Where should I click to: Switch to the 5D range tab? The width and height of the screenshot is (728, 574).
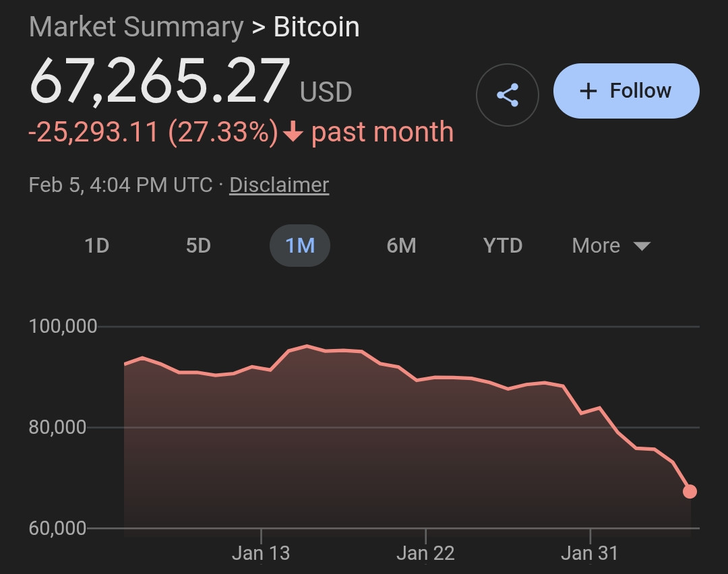coord(198,245)
